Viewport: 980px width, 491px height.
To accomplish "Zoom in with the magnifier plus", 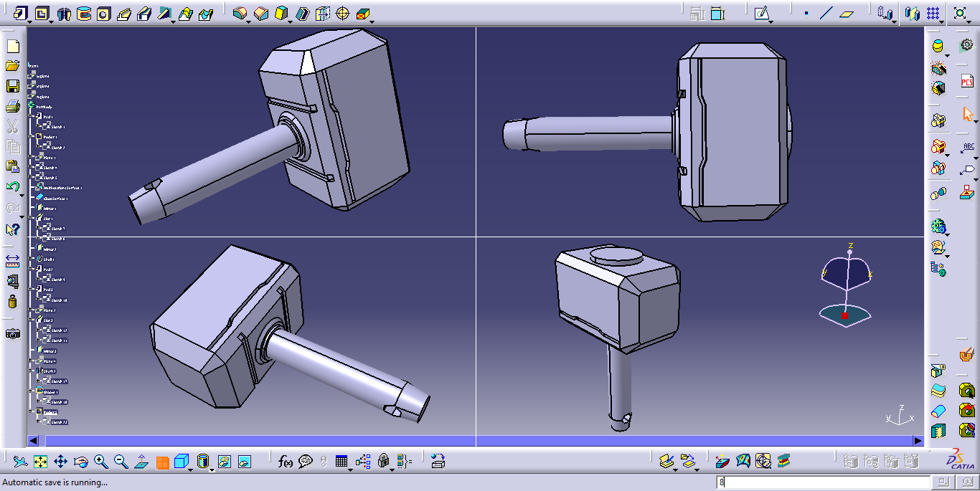I will pos(101,462).
